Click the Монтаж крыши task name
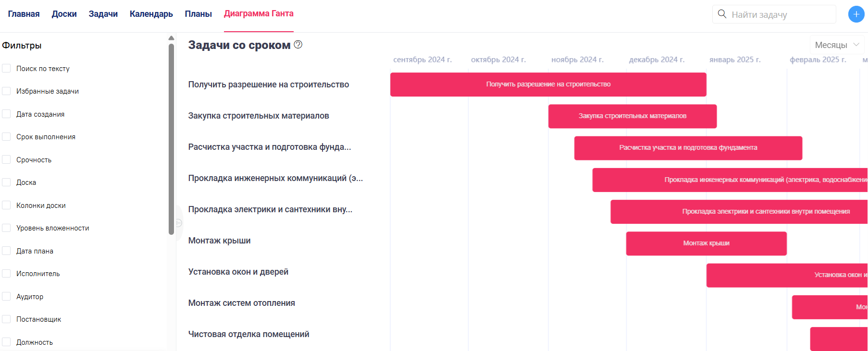Viewport: 868px width, 351px height. click(x=219, y=241)
